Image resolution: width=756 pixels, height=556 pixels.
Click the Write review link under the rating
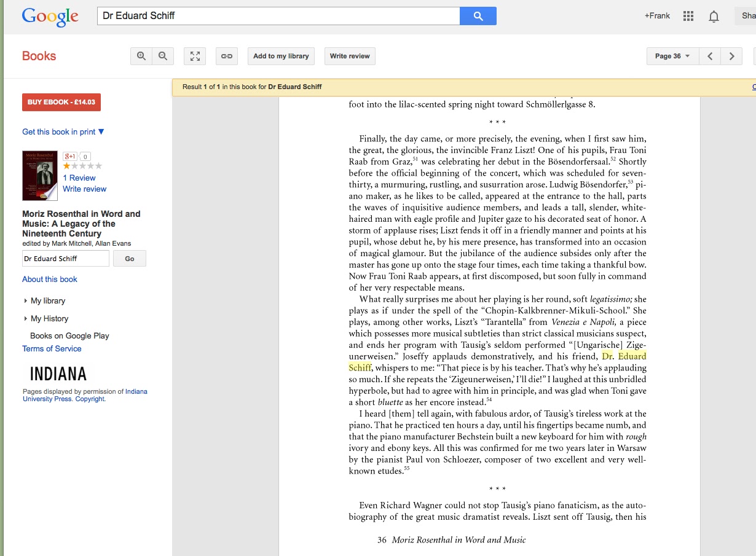point(85,189)
